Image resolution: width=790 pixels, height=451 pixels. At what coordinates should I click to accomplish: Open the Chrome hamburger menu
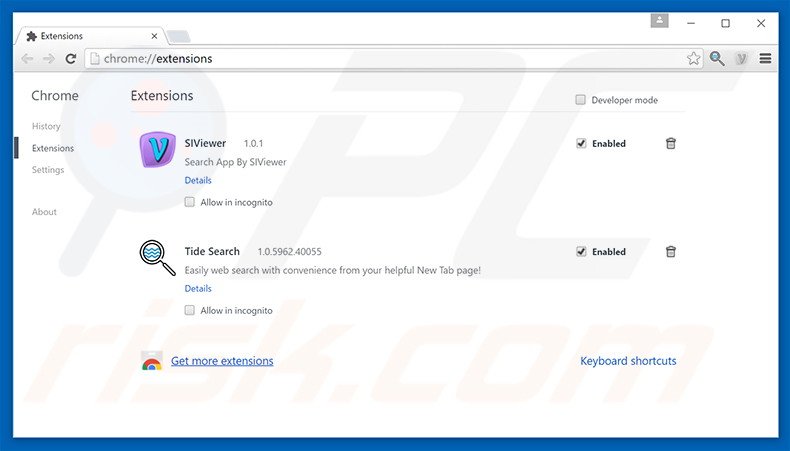point(765,58)
